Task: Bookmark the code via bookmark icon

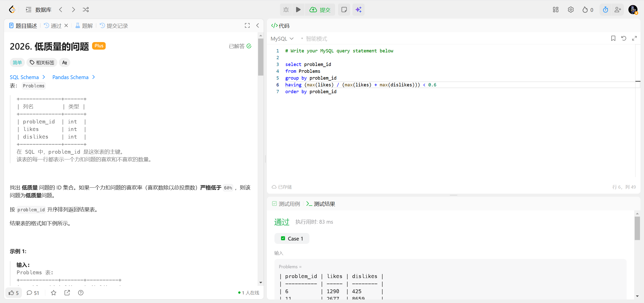Action: (x=613, y=38)
